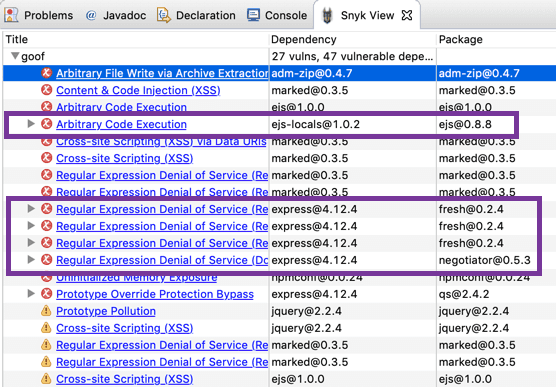Click error icon beside Arbitrary File Write
Viewport: 556px width, 387px height.
(x=46, y=73)
